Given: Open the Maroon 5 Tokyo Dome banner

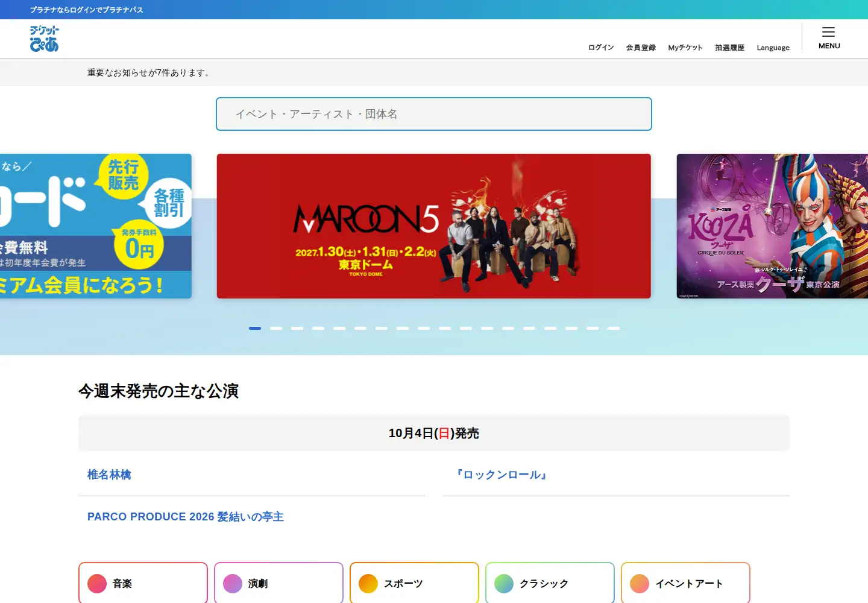Looking at the screenshot, I should point(434,226).
